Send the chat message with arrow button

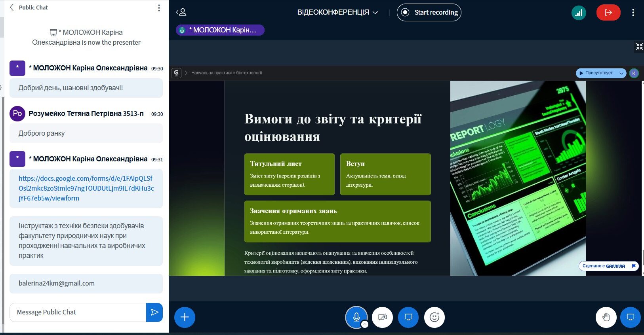[154, 312]
